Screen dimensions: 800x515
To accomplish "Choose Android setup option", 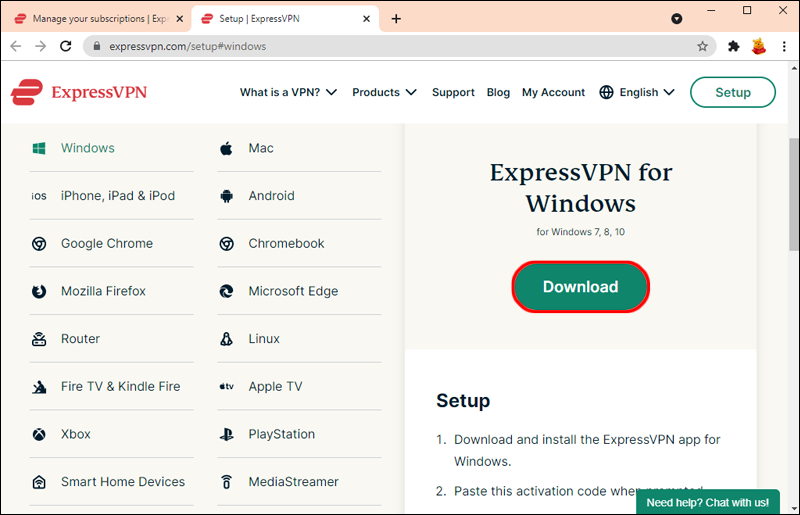I will tap(271, 196).
